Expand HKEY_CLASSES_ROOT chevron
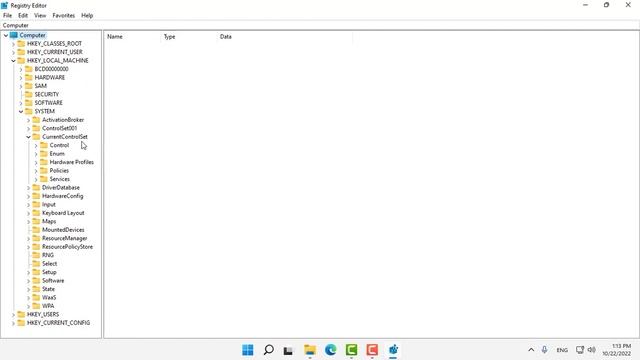Screen dimensions: 640x360 pos(13,44)
